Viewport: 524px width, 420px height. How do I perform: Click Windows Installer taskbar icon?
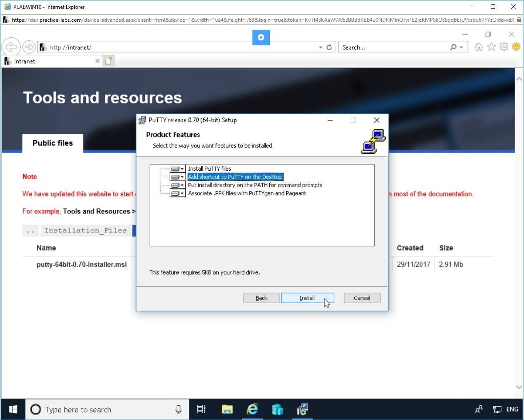pos(302,409)
